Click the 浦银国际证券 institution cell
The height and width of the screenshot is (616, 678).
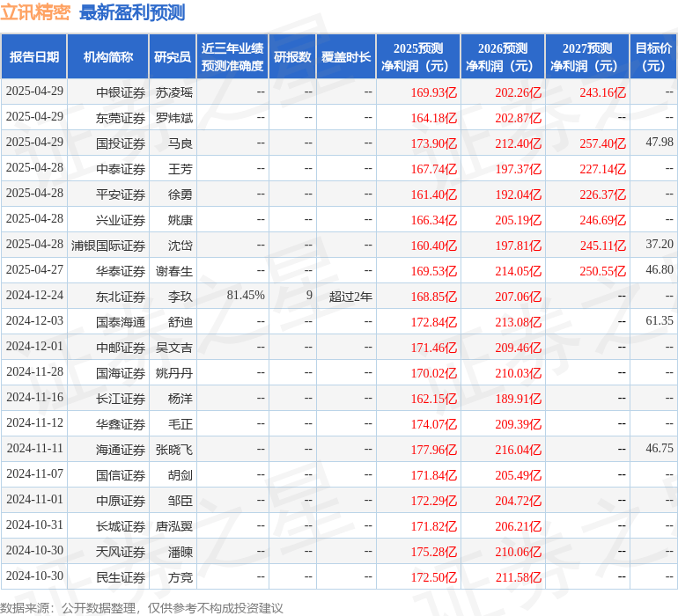tap(108, 246)
